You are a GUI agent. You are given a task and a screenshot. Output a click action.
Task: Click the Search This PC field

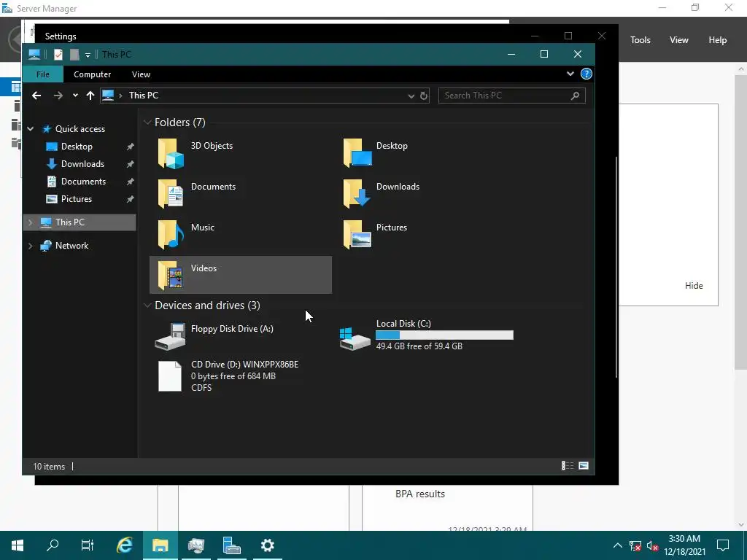(x=511, y=96)
